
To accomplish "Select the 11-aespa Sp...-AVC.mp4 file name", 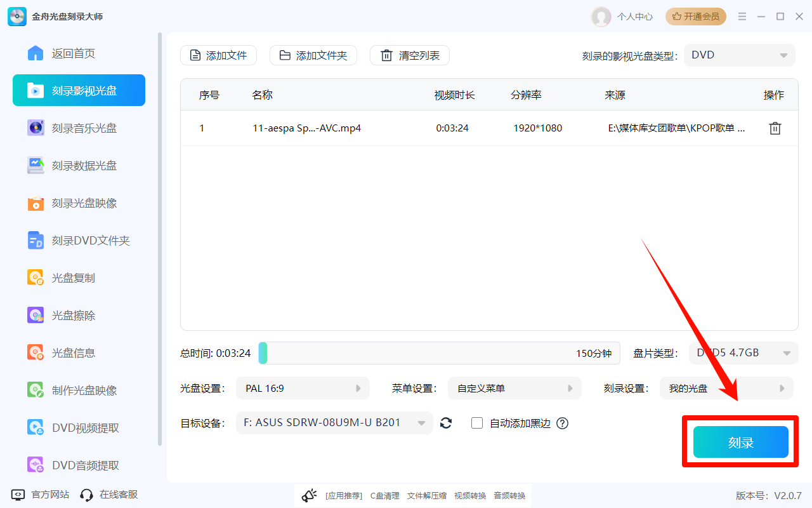I will [x=307, y=128].
